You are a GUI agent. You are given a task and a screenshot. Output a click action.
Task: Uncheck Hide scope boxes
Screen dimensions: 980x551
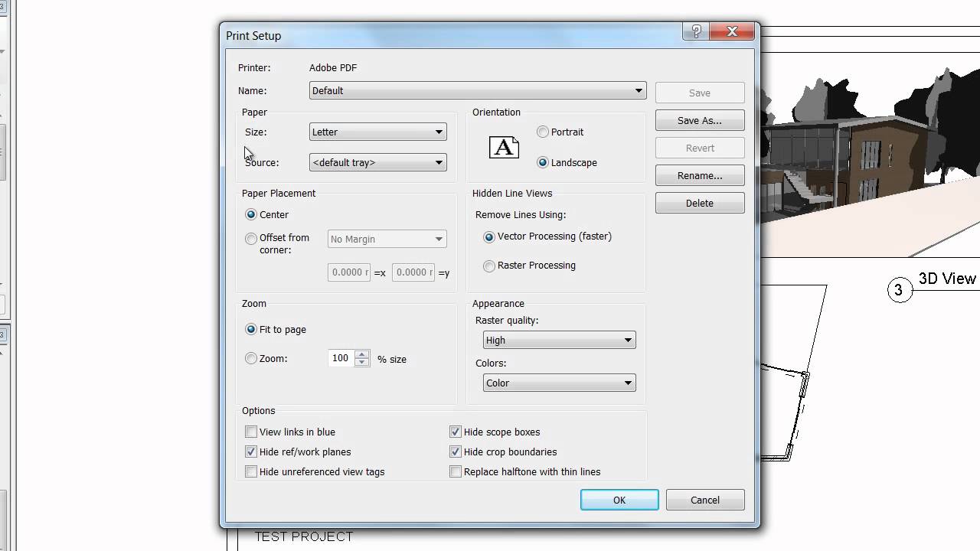pos(495,432)
